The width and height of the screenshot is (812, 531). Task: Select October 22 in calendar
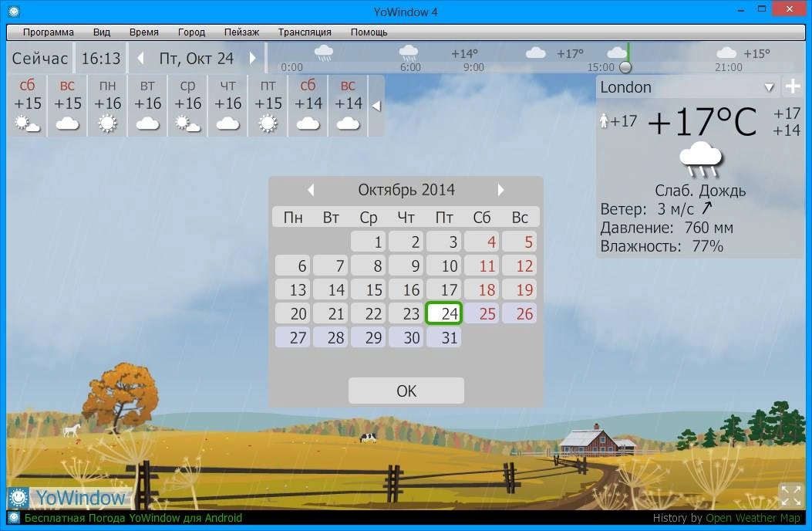(368, 313)
